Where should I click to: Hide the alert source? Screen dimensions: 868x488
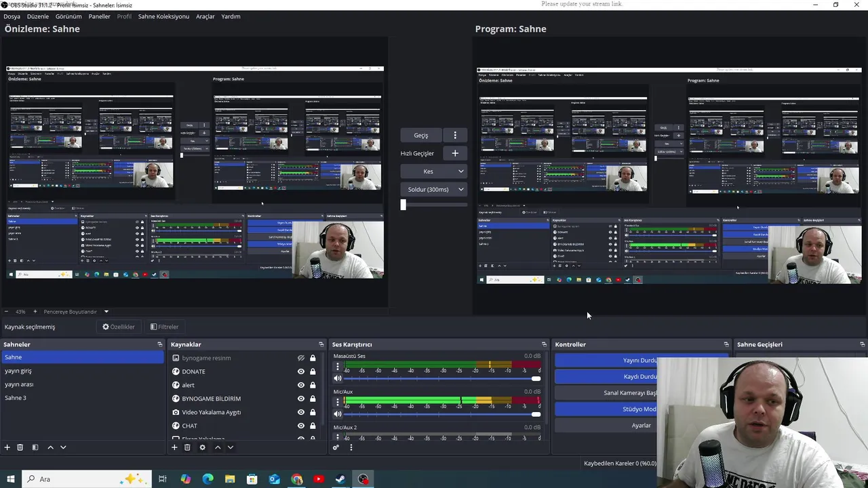(x=301, y=385)
